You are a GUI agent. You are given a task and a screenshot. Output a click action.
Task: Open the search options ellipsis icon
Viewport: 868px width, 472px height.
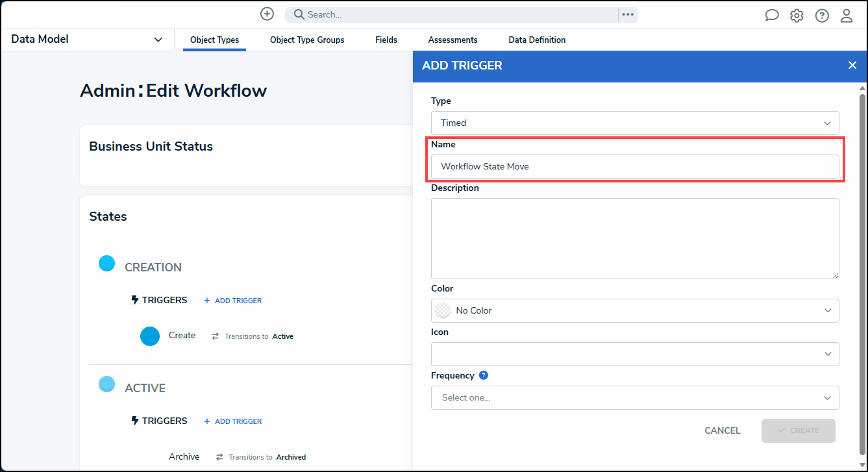pos(628,14)
